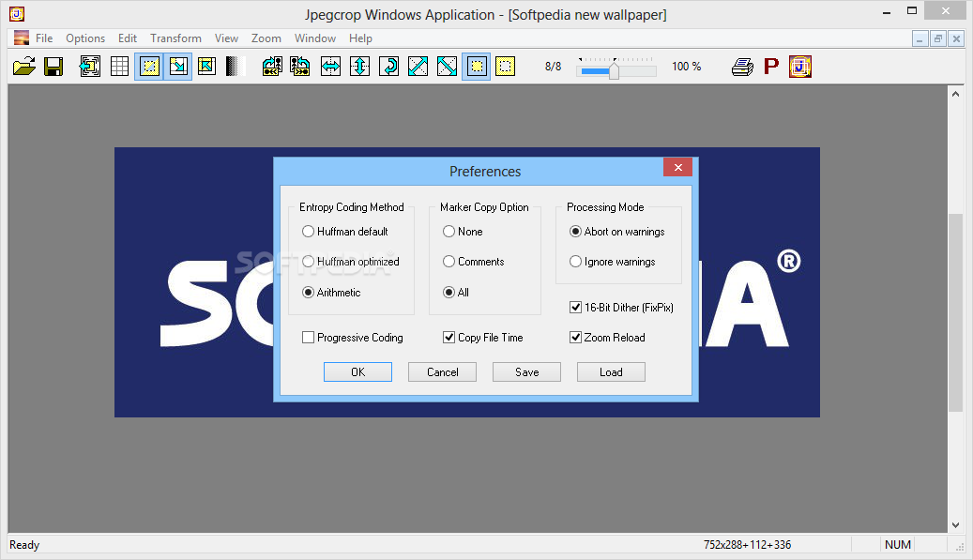Flip image horizontally with the double-arrow icon
This screenshot has width=973, height=560.
click(x=331, y=67)
